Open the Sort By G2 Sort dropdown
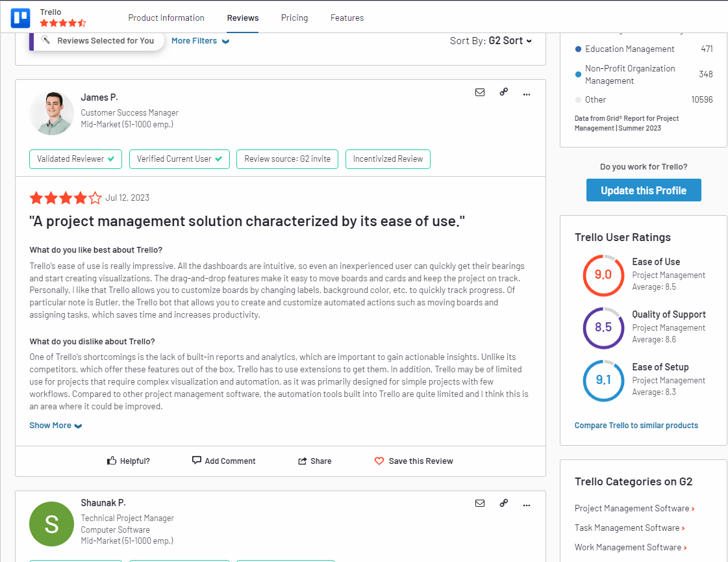The image size is (728, 562). point(491,41)
